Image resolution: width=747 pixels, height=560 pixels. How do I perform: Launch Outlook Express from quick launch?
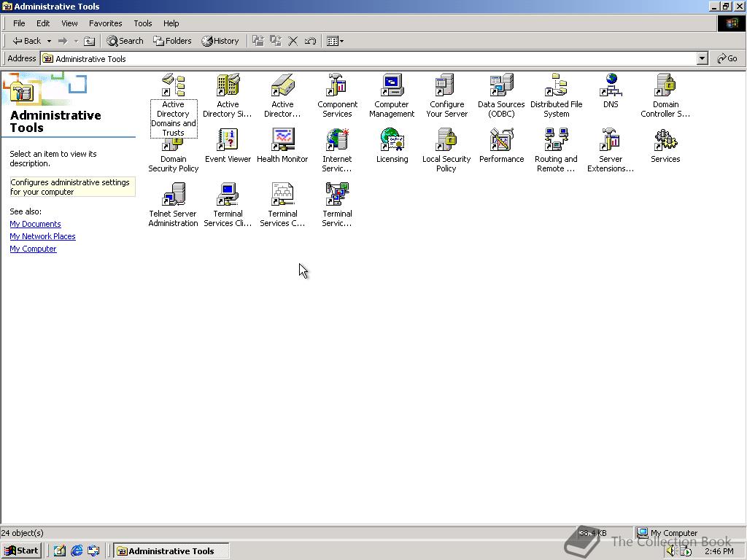pyautogui.click(x=93, y=551)
